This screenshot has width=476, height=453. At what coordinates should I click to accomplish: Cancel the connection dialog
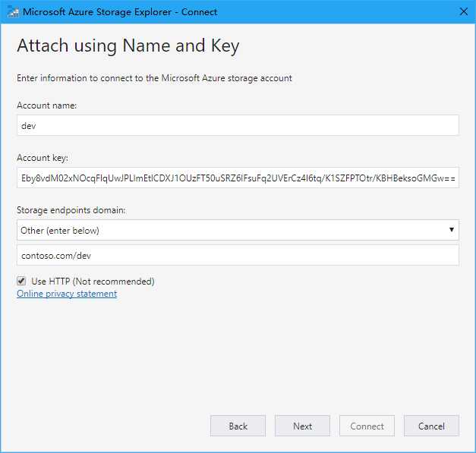point(431,426)
